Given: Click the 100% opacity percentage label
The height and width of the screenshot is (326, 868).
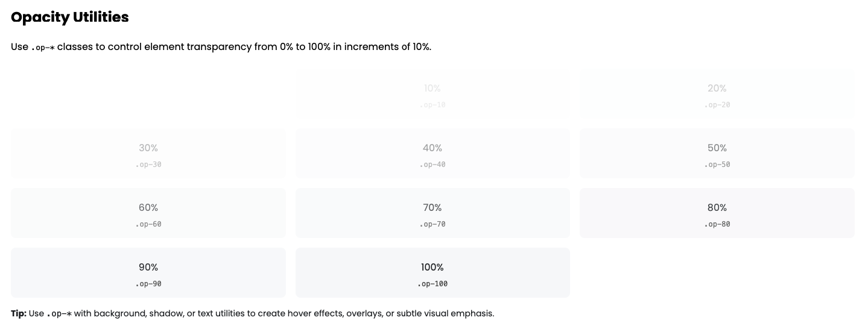Looking at the screenshot, I should (432, 267).
